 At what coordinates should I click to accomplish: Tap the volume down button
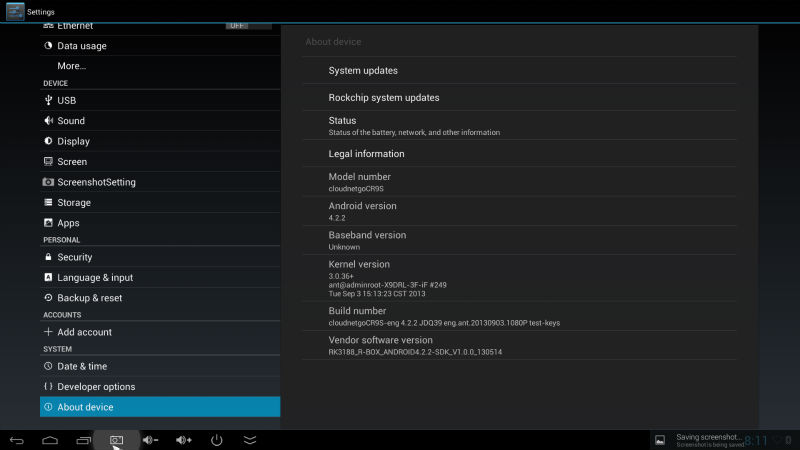(x=150, y=440)
